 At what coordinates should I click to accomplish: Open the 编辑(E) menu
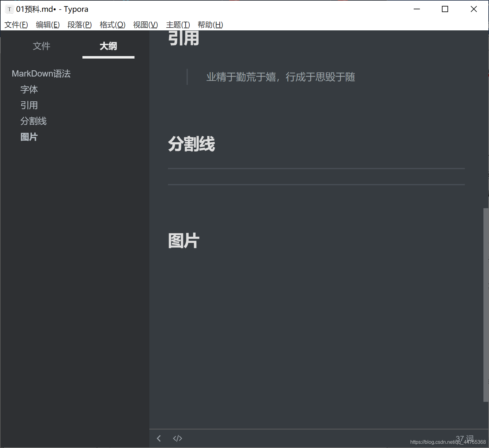(x=48, y=25)
